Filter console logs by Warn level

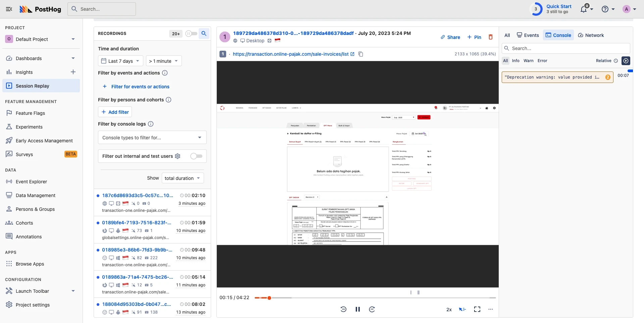click(529, 61)
